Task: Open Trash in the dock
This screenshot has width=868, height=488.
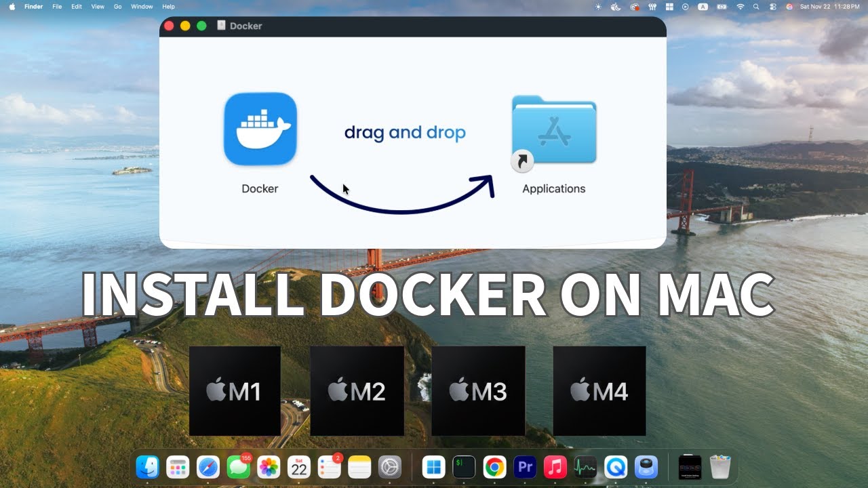Action: pyautogui.click(x=719, y=467)
